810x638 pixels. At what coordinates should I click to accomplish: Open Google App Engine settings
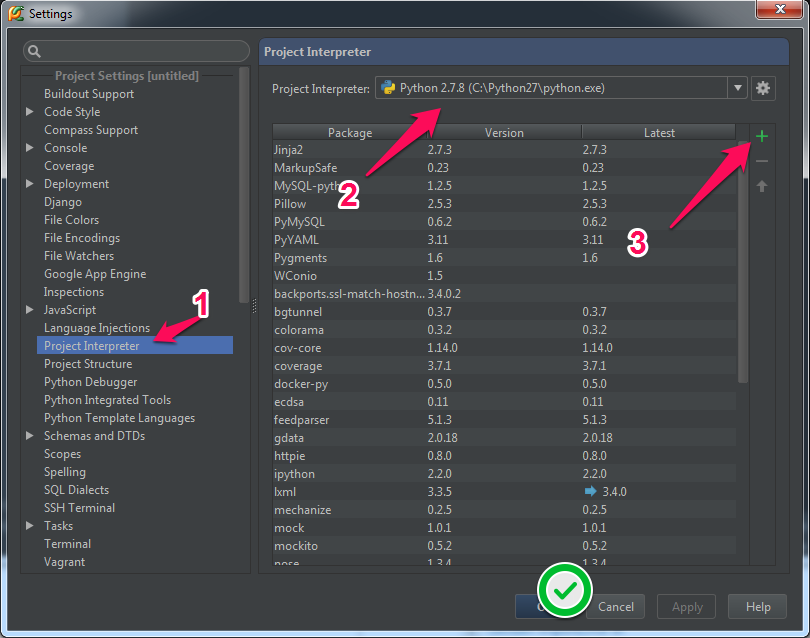[95, 274]
